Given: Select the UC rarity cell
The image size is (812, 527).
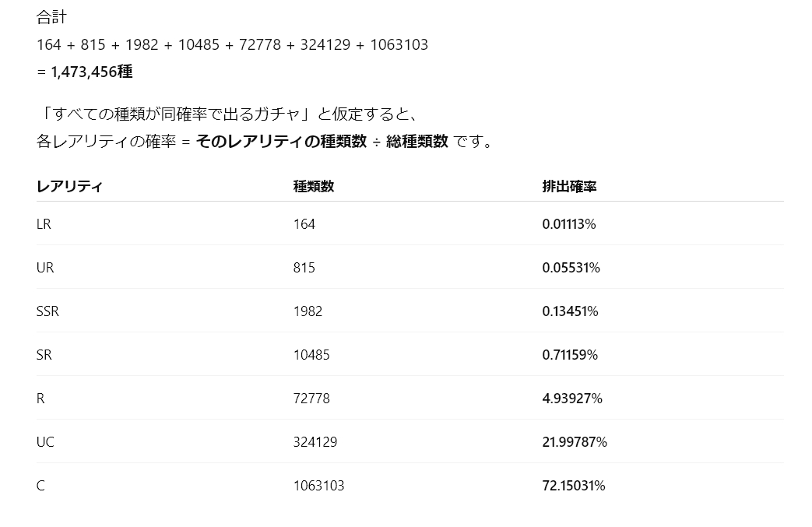Looking at the screenshot, I should (45, 442).
